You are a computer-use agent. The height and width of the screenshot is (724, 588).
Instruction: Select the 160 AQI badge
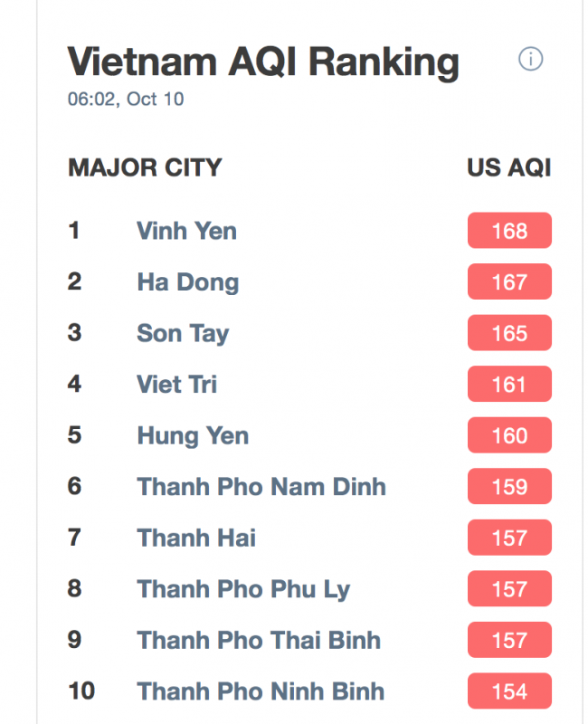click(509, 435)
